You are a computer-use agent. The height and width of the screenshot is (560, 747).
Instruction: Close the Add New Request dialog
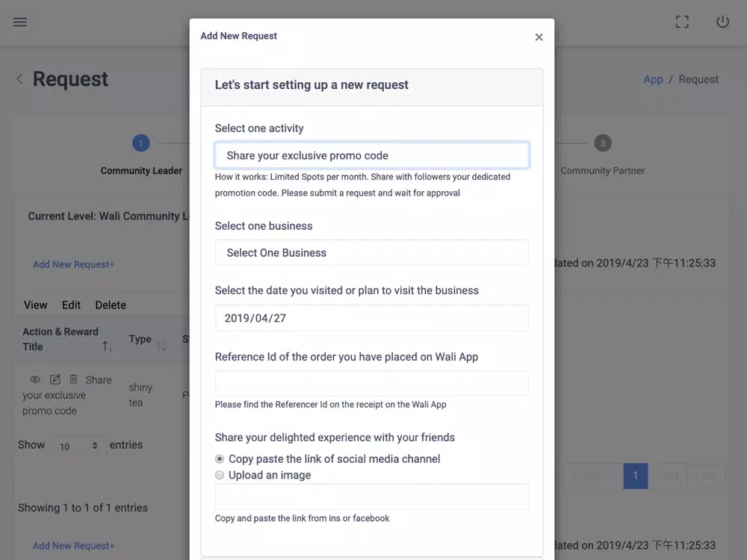(x=539, y=37)
